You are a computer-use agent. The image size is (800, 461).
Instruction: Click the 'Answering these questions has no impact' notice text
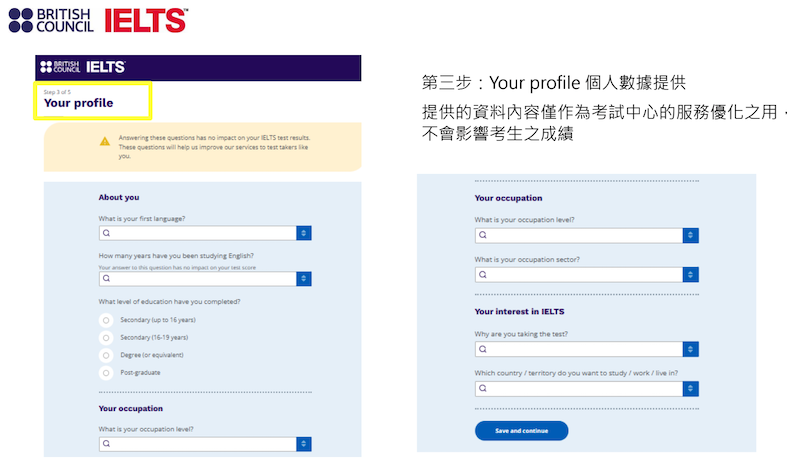[x=214, y=147]
